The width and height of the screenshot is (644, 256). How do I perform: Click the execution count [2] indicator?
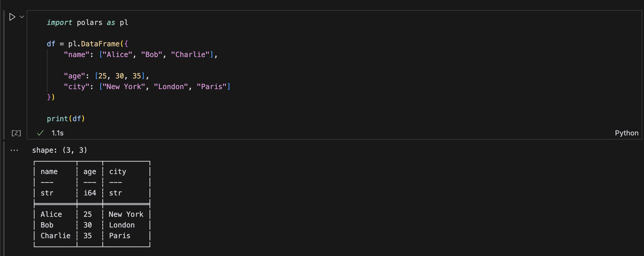point(16,133)
